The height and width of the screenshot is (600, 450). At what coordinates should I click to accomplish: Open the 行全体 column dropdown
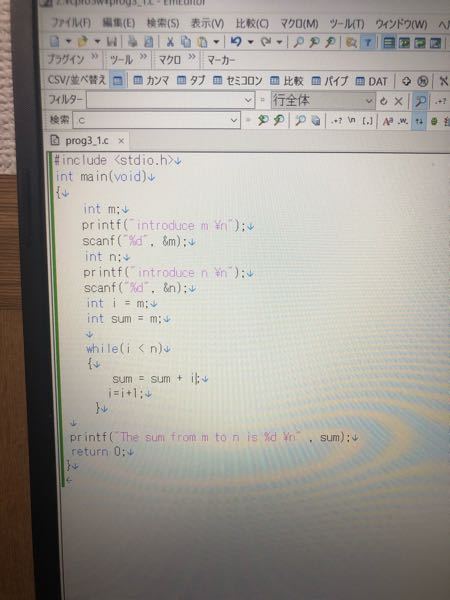(x=369, y=101)
